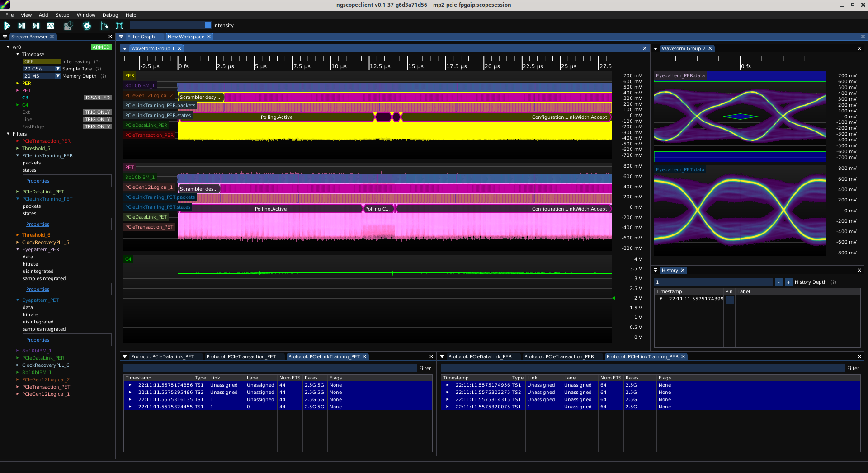Open Properties link under Eyepattern_PER
The width and height of the screenshot is (868, 473).
click(x=38, y=289)
